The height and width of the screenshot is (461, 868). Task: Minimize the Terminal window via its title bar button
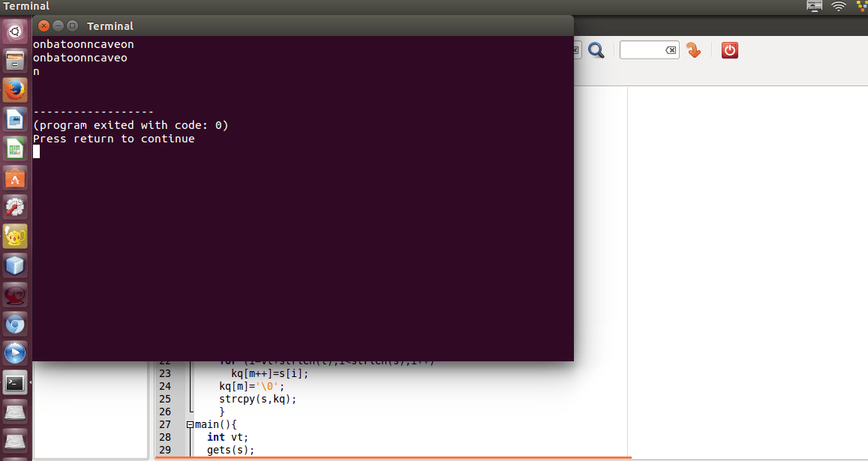[58, 26]
